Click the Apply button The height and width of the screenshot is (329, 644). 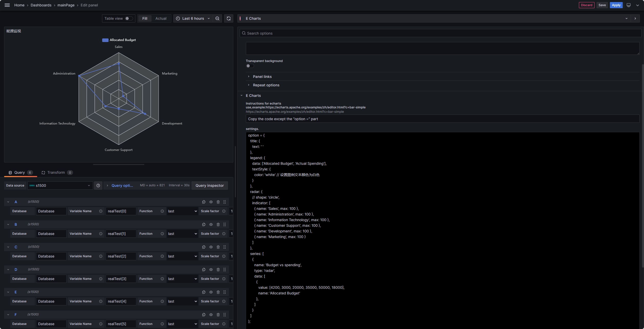(616, 5)
